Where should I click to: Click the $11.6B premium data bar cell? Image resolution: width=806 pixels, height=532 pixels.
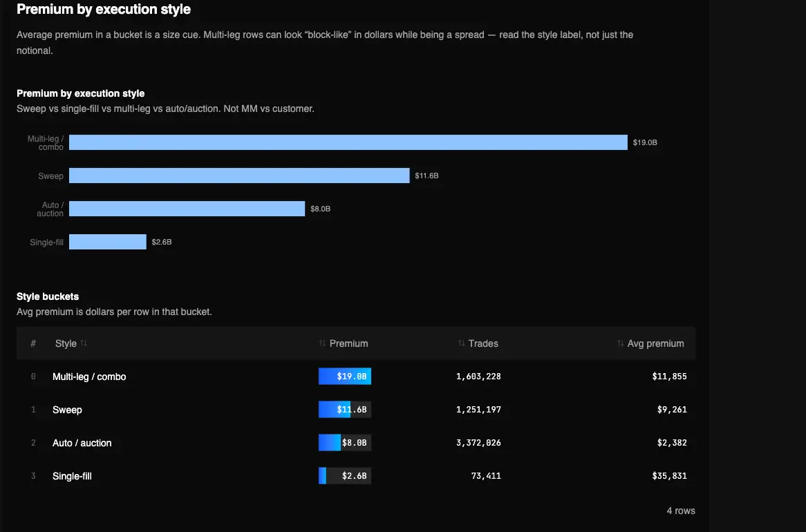pos(345,410)
